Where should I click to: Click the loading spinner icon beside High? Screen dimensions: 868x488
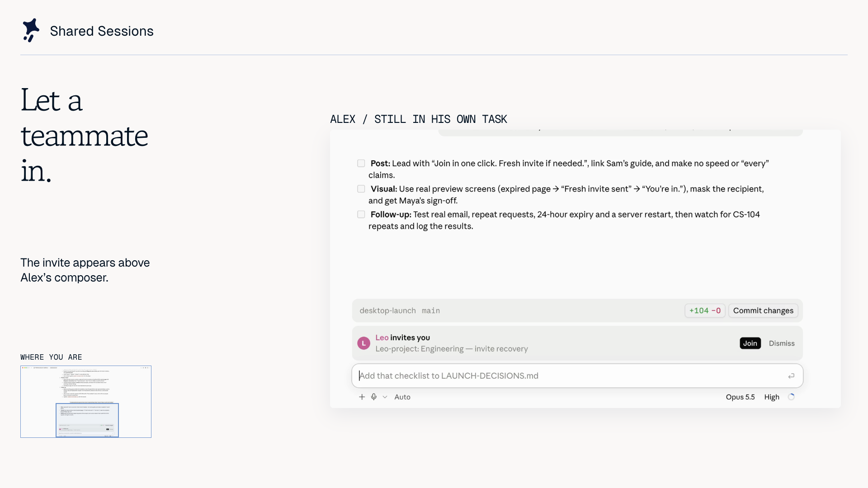click(x=791, y=397)
